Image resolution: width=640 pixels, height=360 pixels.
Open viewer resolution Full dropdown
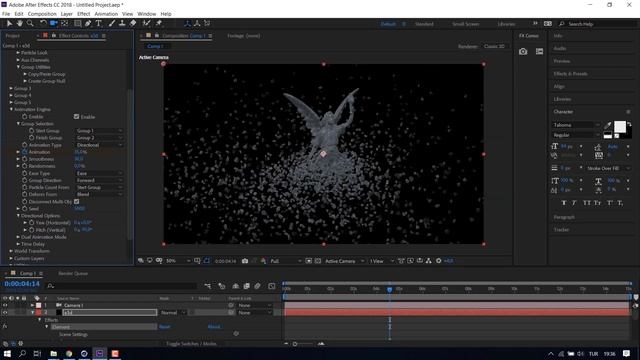coord(286,261)
